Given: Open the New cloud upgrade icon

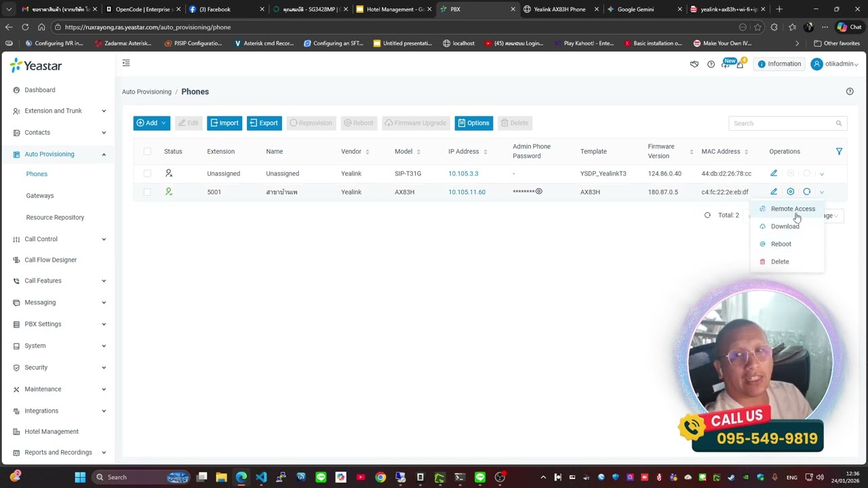Looking at the screenshot, I should [727, 64].
